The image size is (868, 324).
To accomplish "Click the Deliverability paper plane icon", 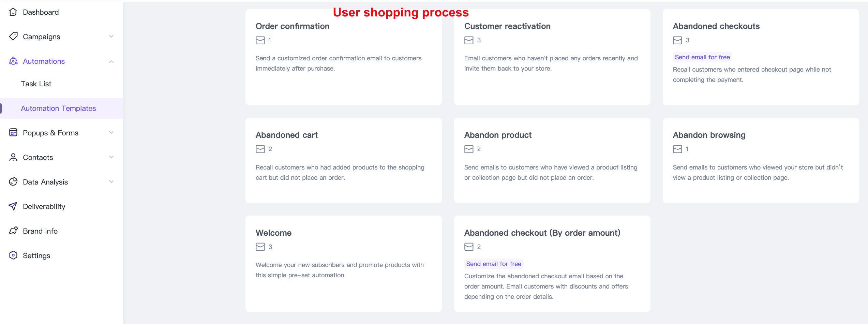I will coord(13,206).
